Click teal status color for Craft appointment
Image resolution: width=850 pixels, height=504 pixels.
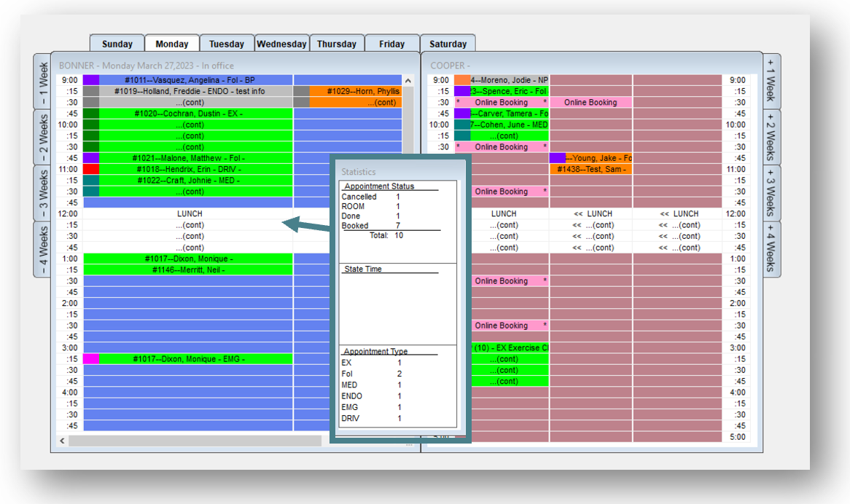coord(91,181)
